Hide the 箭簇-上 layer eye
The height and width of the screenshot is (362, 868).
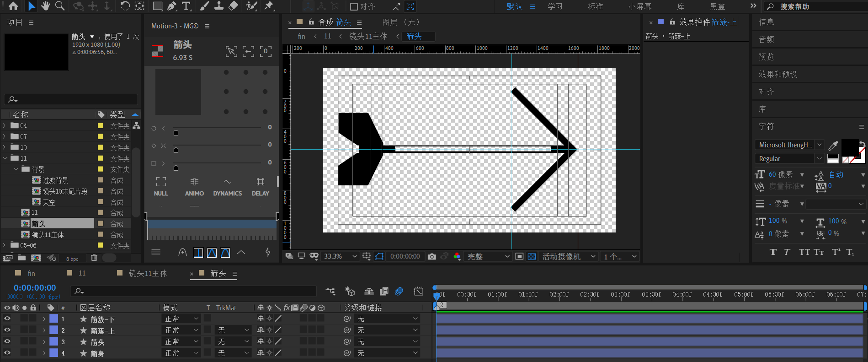tap(7, 330)
